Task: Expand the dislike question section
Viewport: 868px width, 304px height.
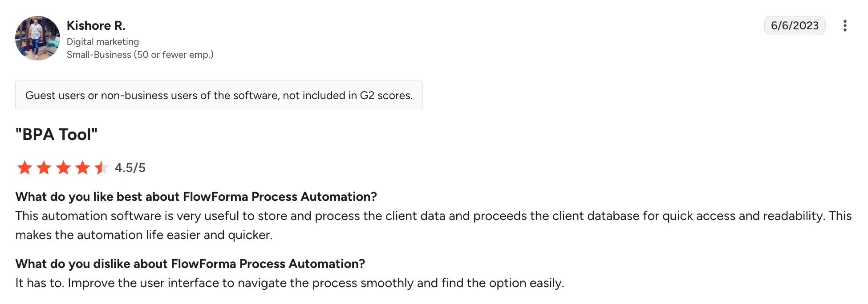Action: [190, 264]
